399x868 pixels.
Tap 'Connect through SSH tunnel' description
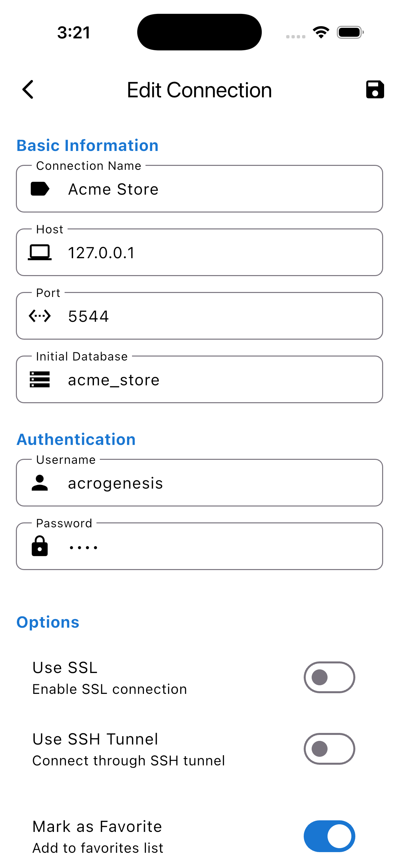click(x=129, y=760)
